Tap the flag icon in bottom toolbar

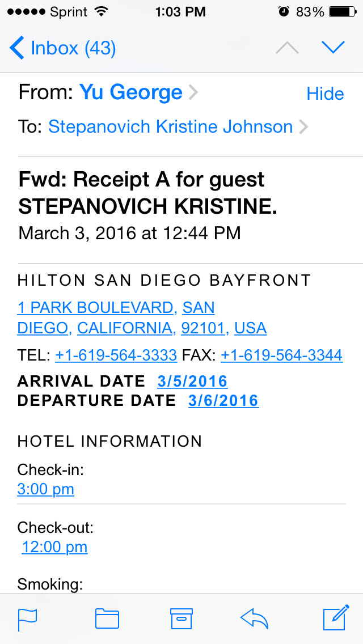(27, 618)
